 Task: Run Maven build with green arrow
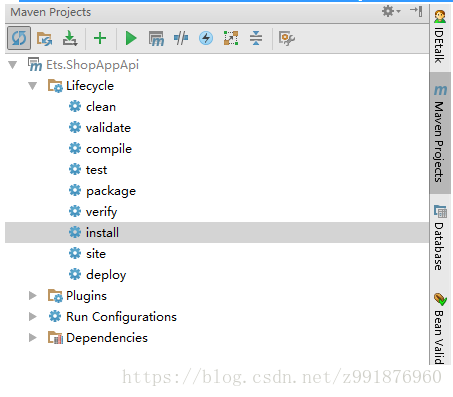pos(131,38)
